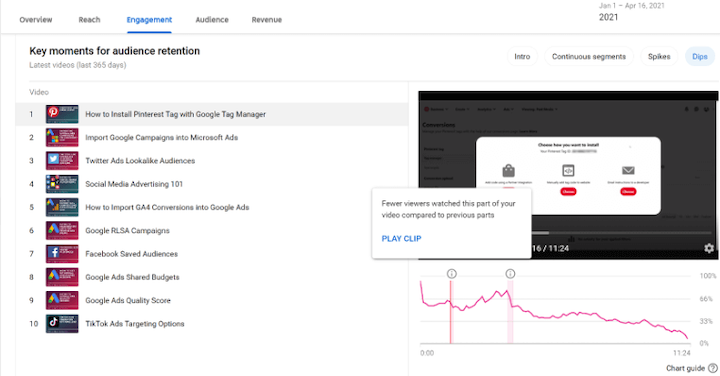
Task: Select the Dips filter chip
Action: (x=699, y=56)
